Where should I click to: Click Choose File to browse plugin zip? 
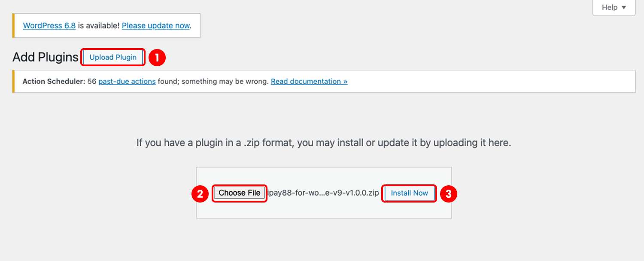click(x=240, y=193)
